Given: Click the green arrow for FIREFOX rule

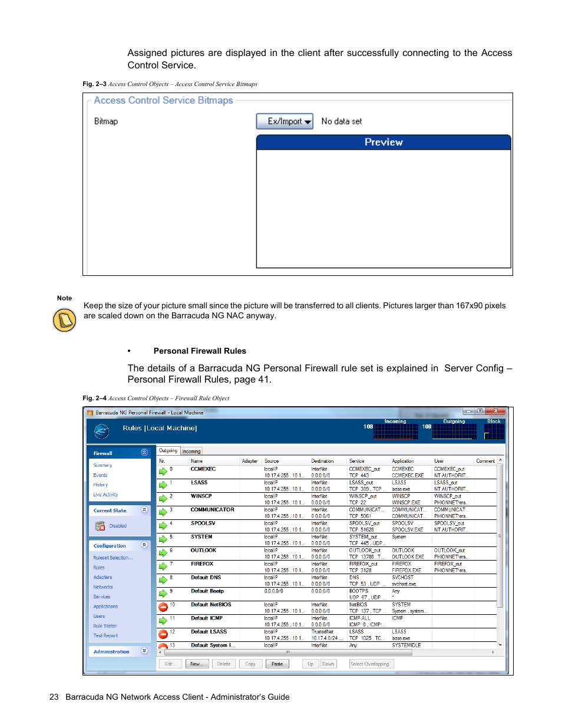Looking at the screenshot, I should (x=163, y=566).
